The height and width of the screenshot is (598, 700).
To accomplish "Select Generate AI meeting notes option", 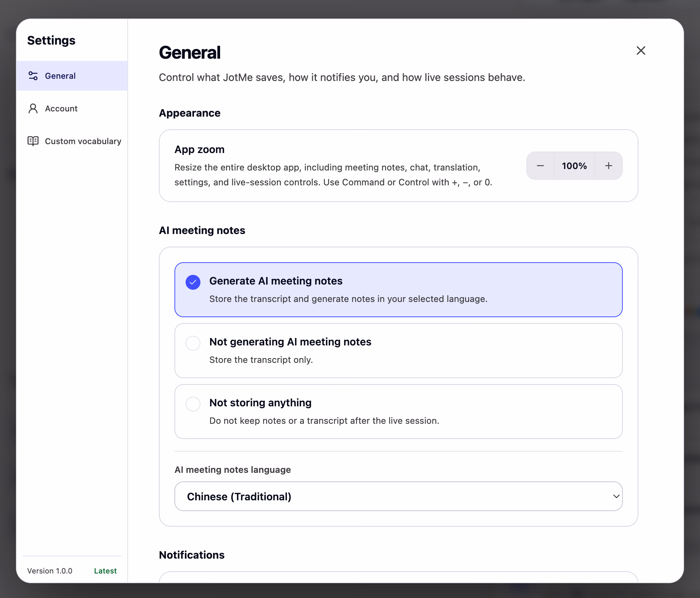I will pyautogui.click(x=399, y=290).
